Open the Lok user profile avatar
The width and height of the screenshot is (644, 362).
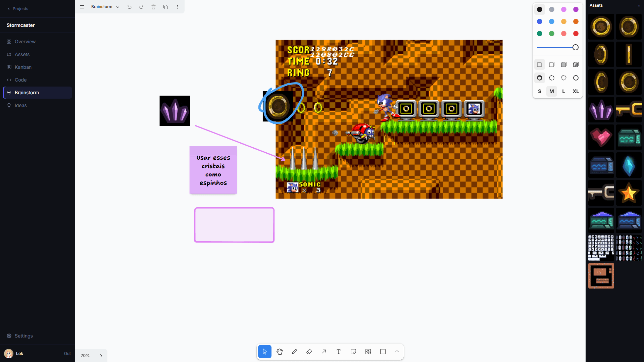tap(9, 354)
